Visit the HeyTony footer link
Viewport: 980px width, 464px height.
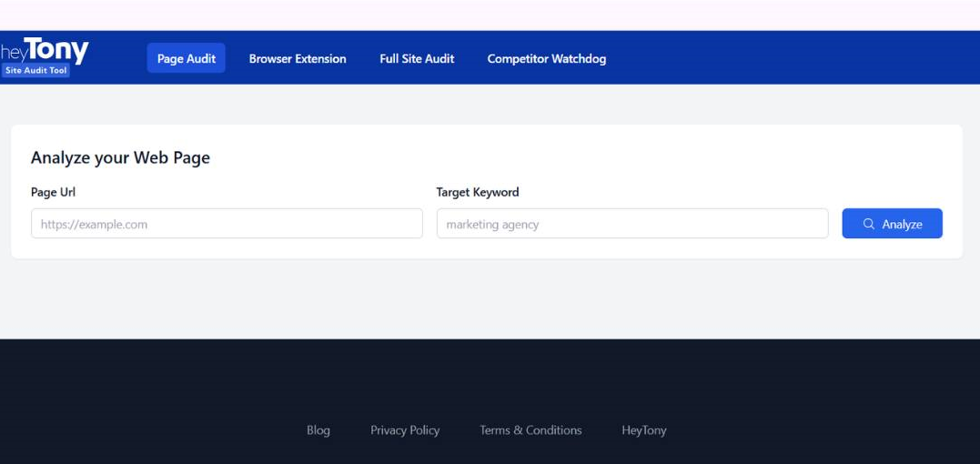pos(643,430)
